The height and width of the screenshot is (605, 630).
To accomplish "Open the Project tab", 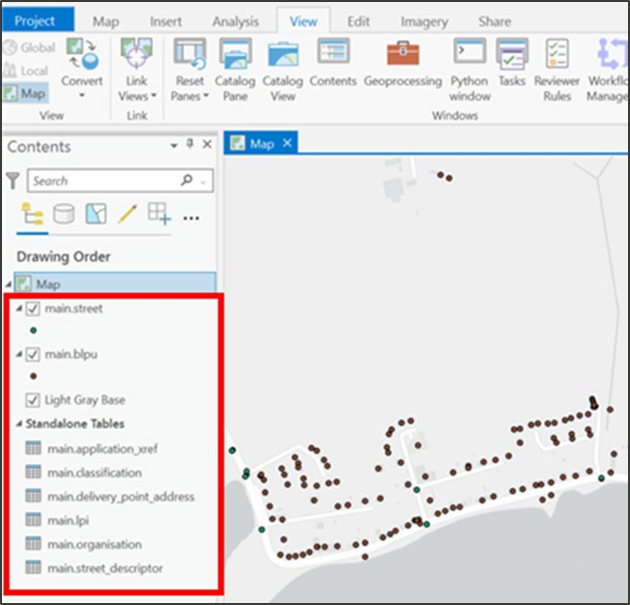I will click(38, 19).
